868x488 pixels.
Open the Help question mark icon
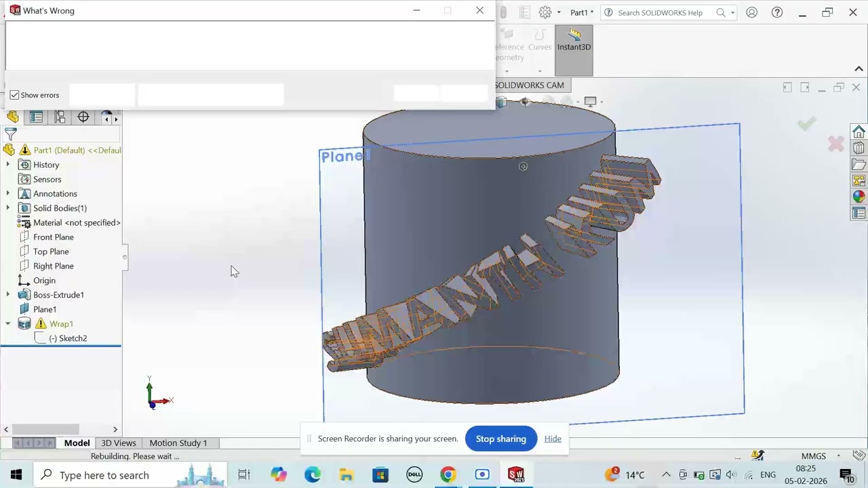[x=777, y=12]
